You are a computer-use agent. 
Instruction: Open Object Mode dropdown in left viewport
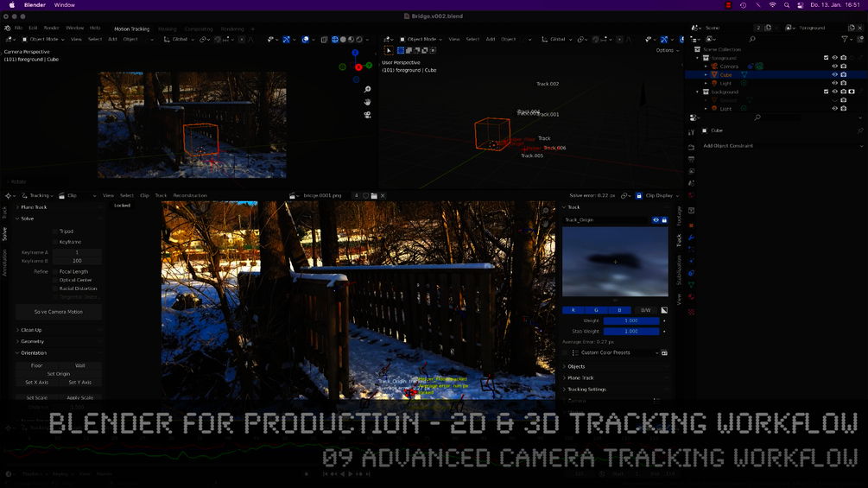(x=43, y=39)
